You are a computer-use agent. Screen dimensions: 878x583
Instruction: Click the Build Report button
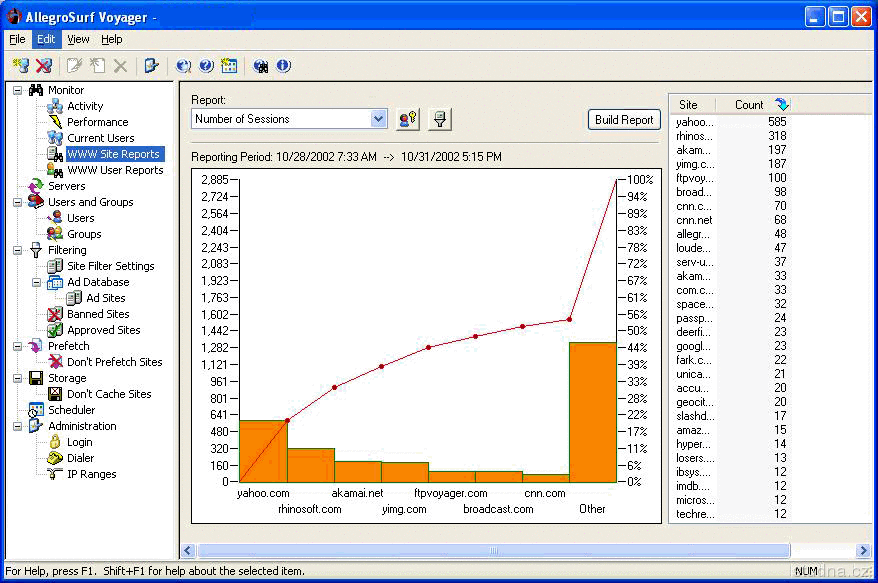[x=624, y=119]
